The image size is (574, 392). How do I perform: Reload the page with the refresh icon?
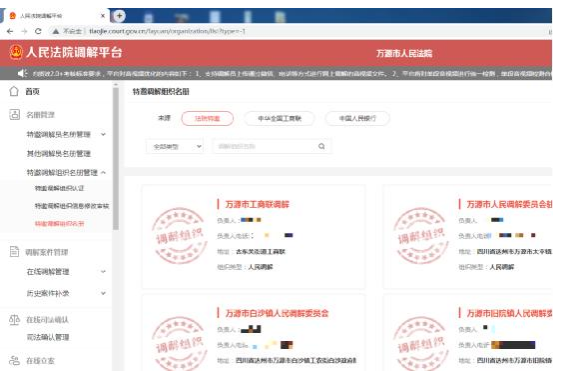pyautogui.click(x=38, y=31)
